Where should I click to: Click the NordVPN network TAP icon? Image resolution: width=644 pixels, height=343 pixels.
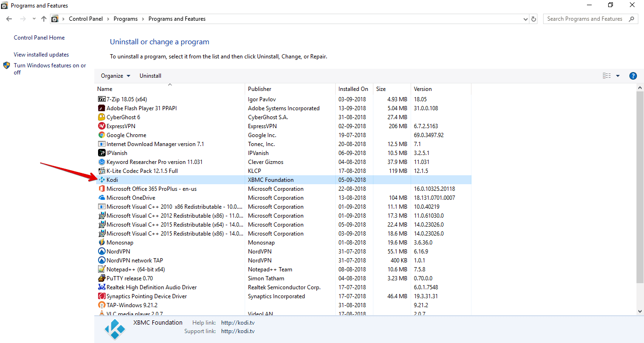point(101,261)
